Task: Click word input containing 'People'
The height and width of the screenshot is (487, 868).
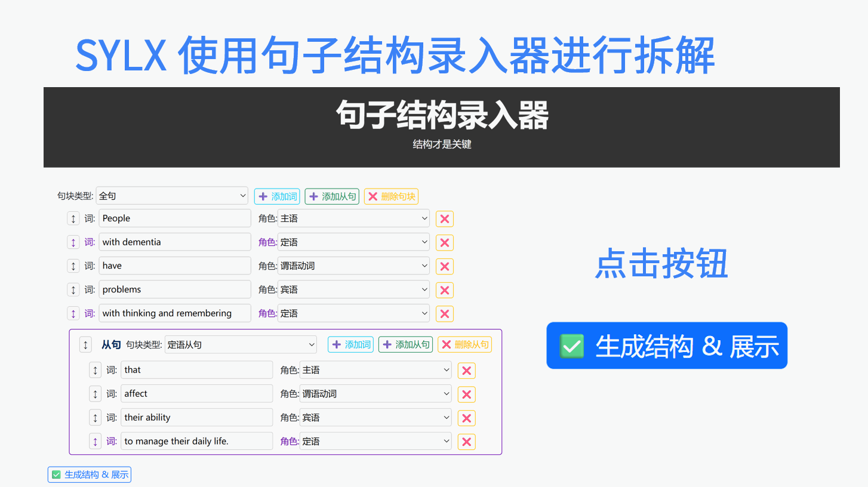Action: [x=175, y=218]
